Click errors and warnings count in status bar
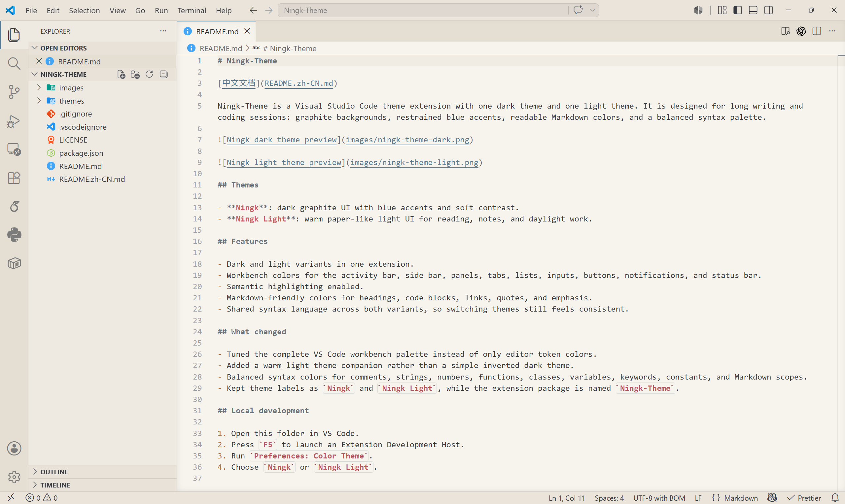The width and height of the screenshot is (845, 504). [42, 498]
